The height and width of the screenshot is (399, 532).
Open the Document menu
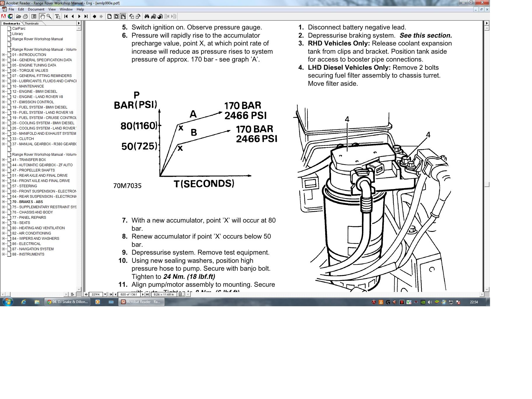tap(36, 9)
